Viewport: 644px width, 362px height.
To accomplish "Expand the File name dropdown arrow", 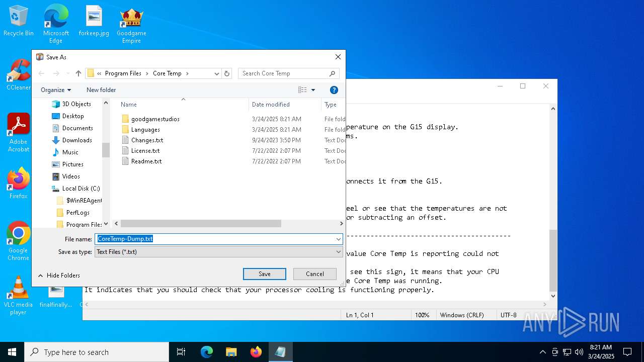I will pos(339,239).
